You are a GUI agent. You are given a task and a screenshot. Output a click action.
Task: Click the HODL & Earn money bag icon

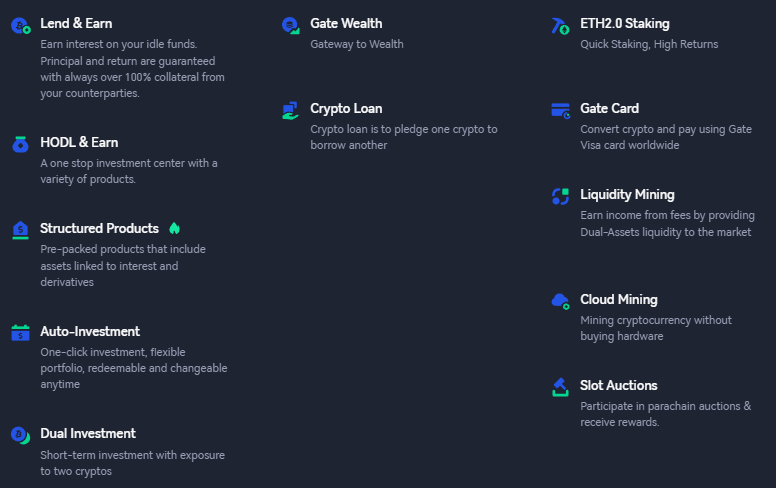[20, 144]
